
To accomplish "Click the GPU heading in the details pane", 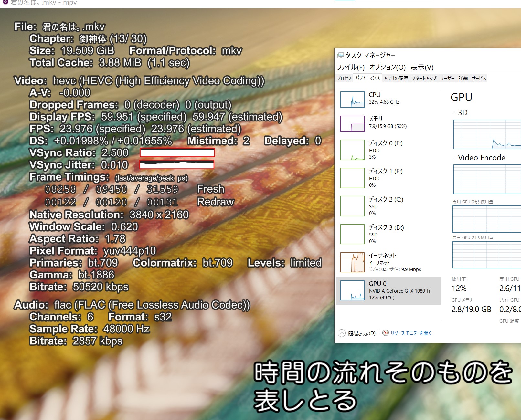I will pos(461,97).
